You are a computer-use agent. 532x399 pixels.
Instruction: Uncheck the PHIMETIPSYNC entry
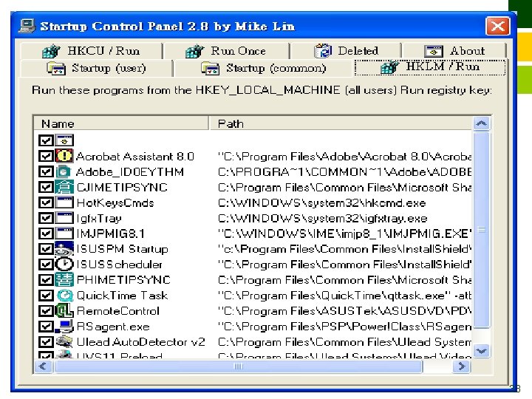click(46, 279)
